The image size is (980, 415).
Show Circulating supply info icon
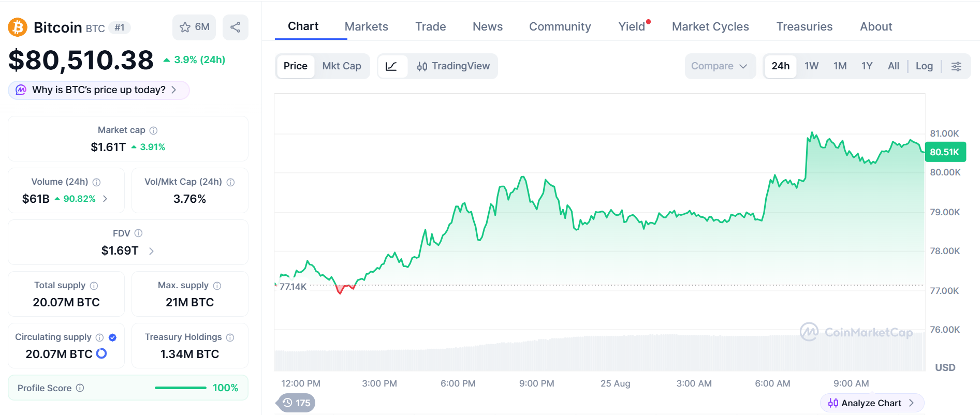point(99,337)
